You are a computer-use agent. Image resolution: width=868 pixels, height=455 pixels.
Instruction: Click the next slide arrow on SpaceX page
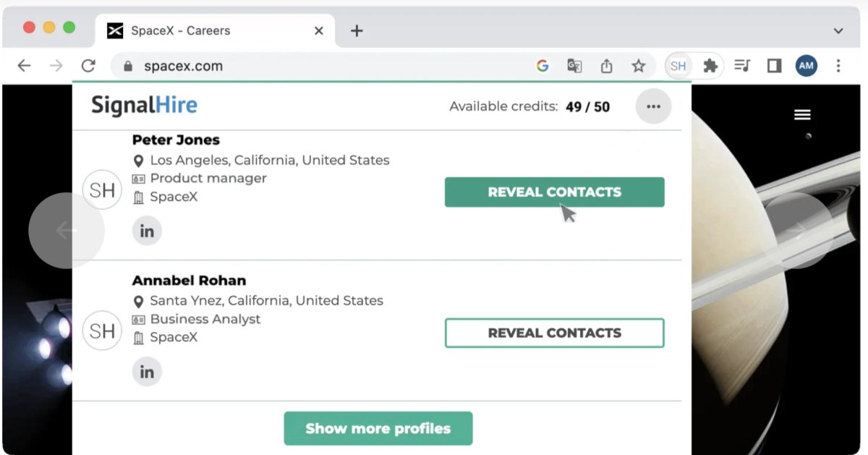click(799, 231)
